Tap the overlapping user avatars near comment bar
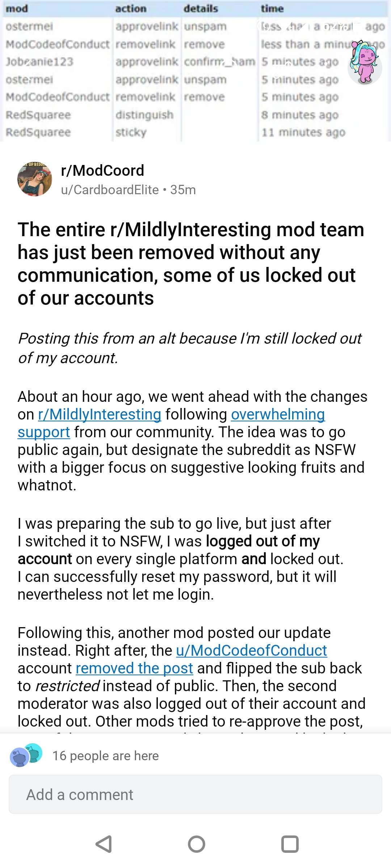391x868 pixels. tap(25, 755)
